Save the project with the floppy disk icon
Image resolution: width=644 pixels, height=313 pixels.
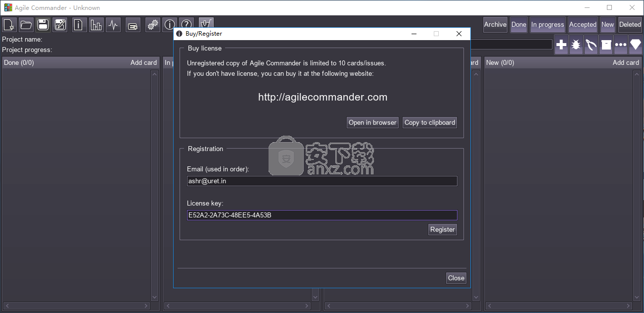(x=43, y=25)
